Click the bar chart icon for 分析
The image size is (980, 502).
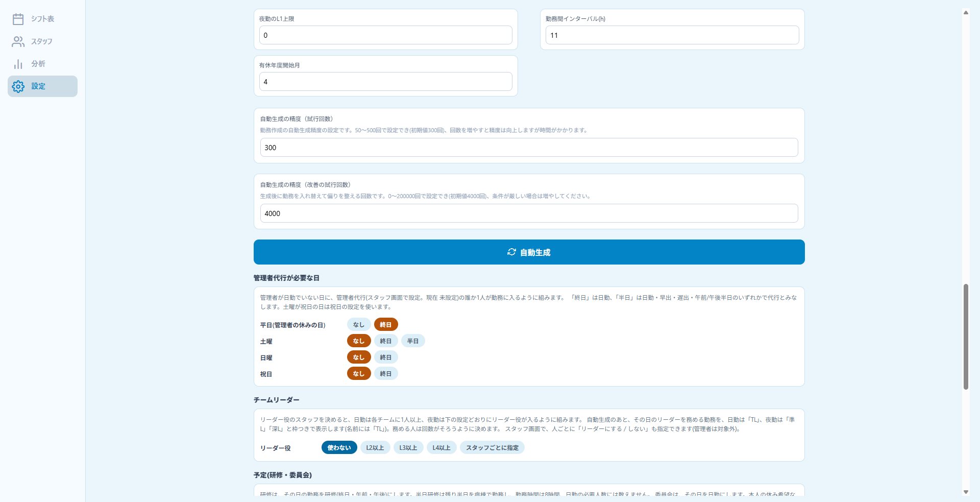(x=18, y=64)
